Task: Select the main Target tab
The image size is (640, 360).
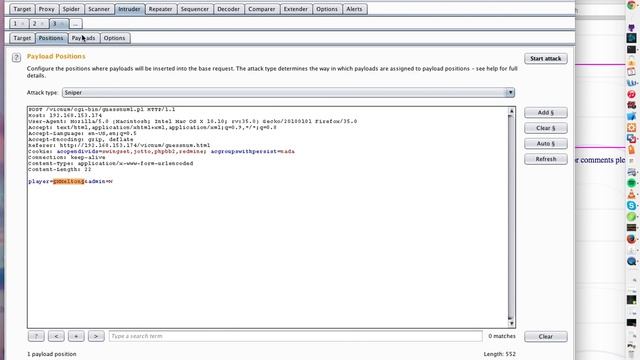Action: click(x=22, y=9)
